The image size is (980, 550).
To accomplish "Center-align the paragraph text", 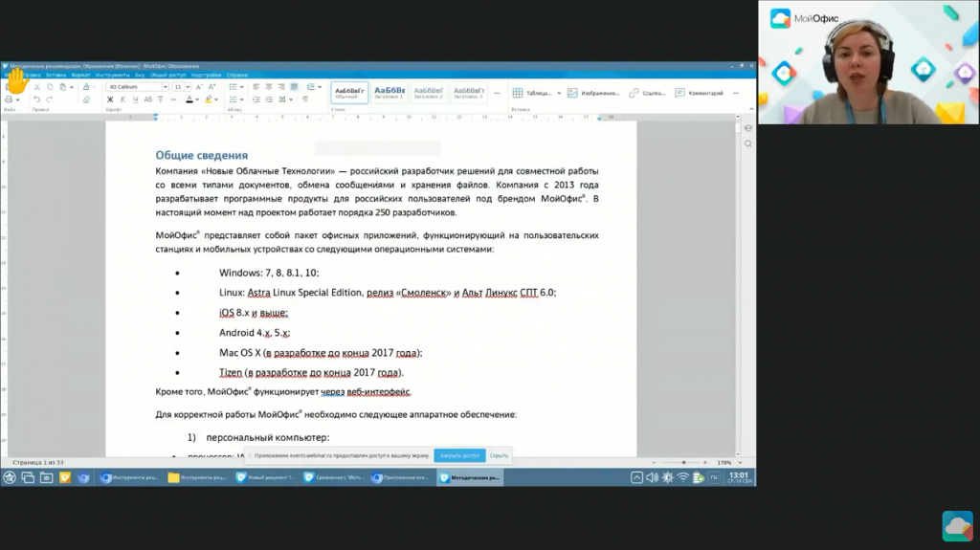I will [269, 87].
